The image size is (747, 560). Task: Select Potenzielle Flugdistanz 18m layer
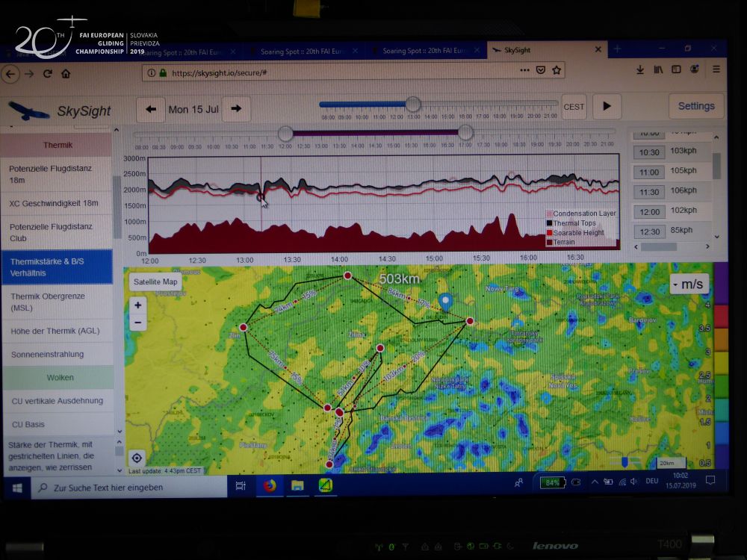click(x=57, y=174)
